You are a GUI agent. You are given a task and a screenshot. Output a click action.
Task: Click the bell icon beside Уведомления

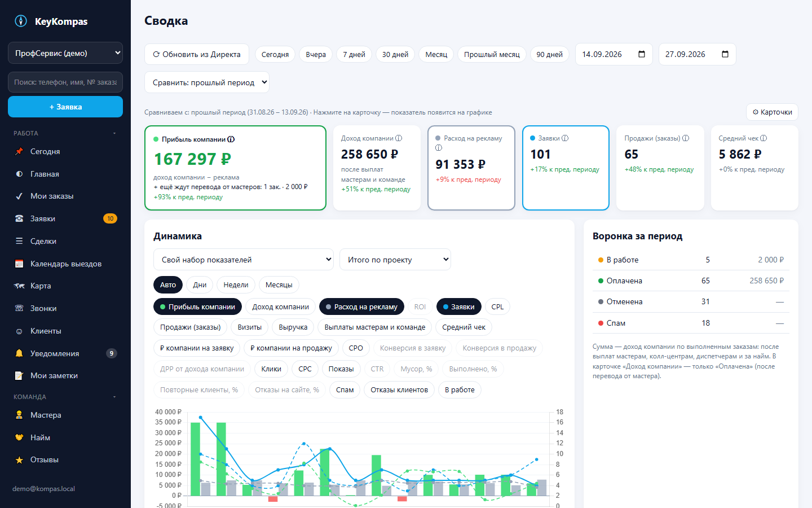tap(19, 353)
